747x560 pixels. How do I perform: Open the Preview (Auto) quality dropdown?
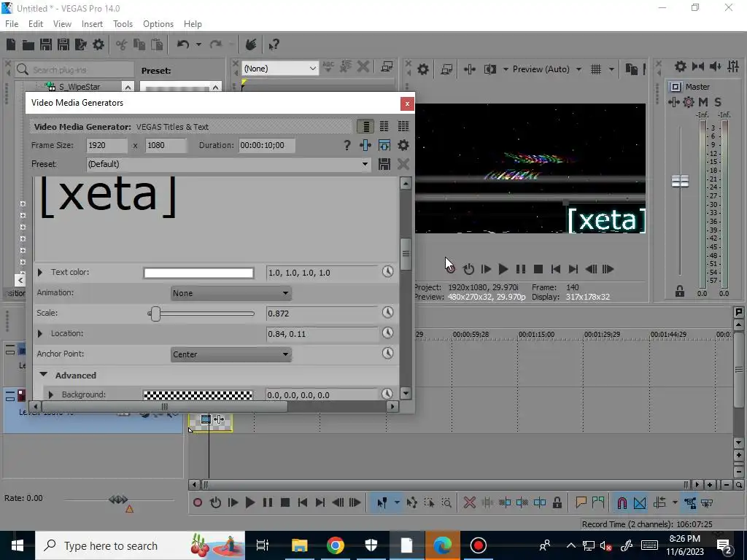[x=547, y=69]
